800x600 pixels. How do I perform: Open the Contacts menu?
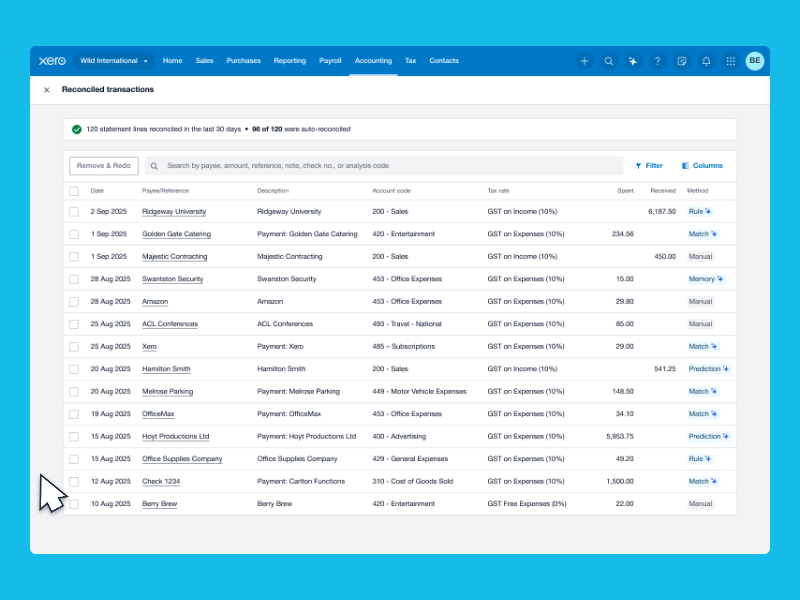point(444,61)
